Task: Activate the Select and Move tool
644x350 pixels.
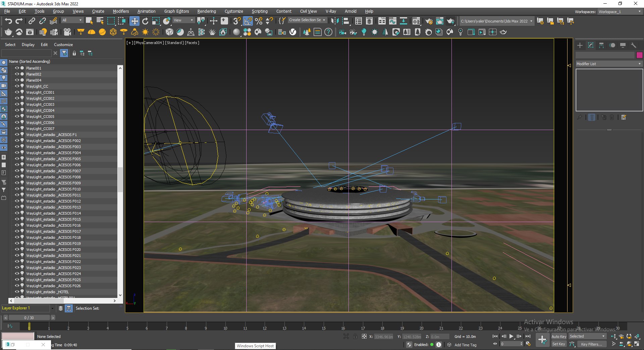Action: coord(134,21)
